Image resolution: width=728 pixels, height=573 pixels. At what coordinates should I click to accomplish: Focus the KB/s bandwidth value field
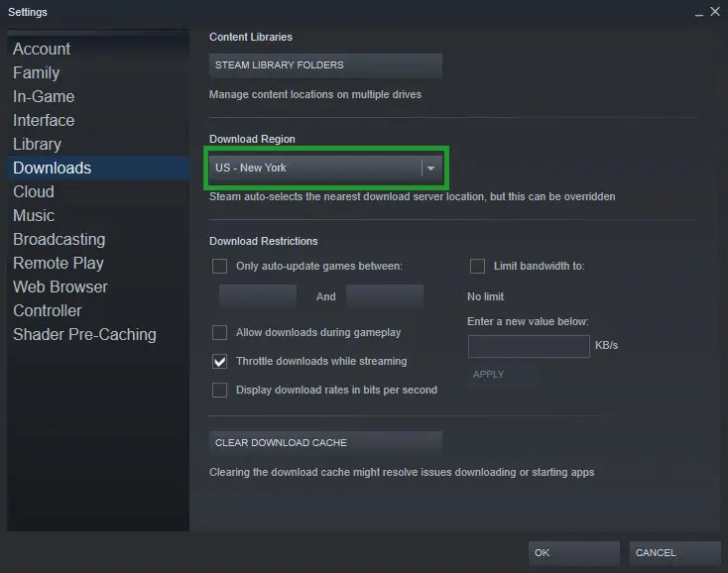529,346
